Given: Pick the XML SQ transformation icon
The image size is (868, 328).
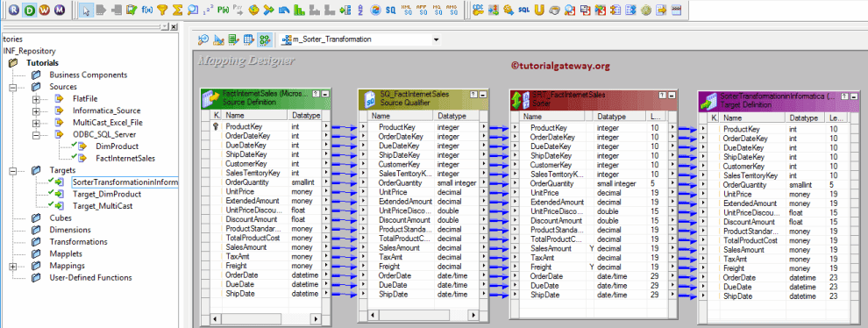Looking at the screenshot, I should [x=406, y=10].
